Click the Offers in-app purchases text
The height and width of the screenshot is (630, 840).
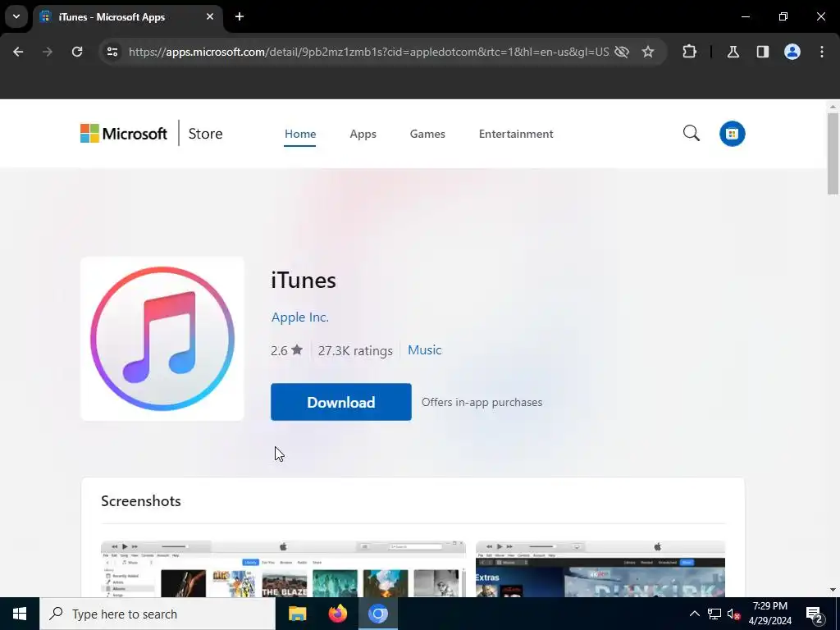pos(482,402)
